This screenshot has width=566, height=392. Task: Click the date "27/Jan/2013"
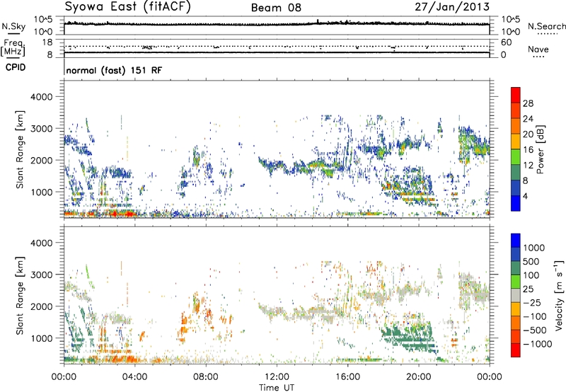pyautogui.click(x=452, y=6)
